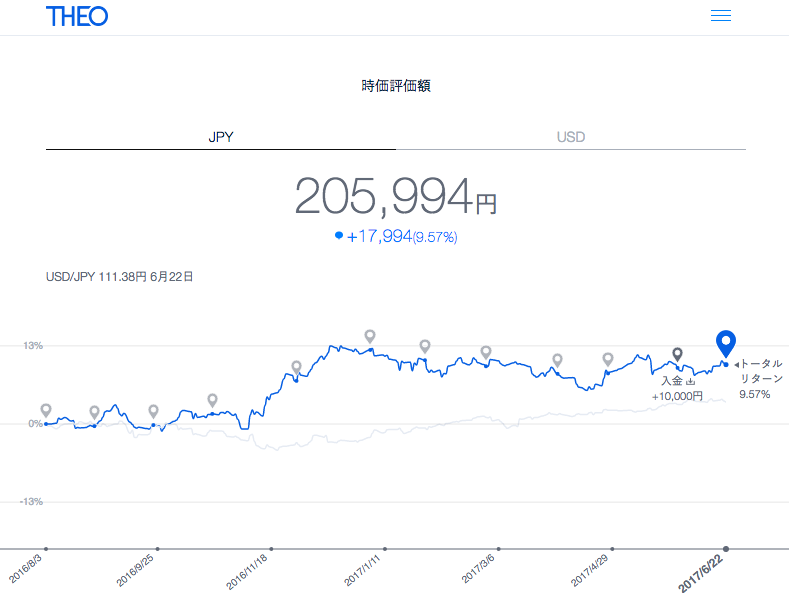Switch to the USD tab
Viewport: 789px width, 593px height.
(571, 137)
